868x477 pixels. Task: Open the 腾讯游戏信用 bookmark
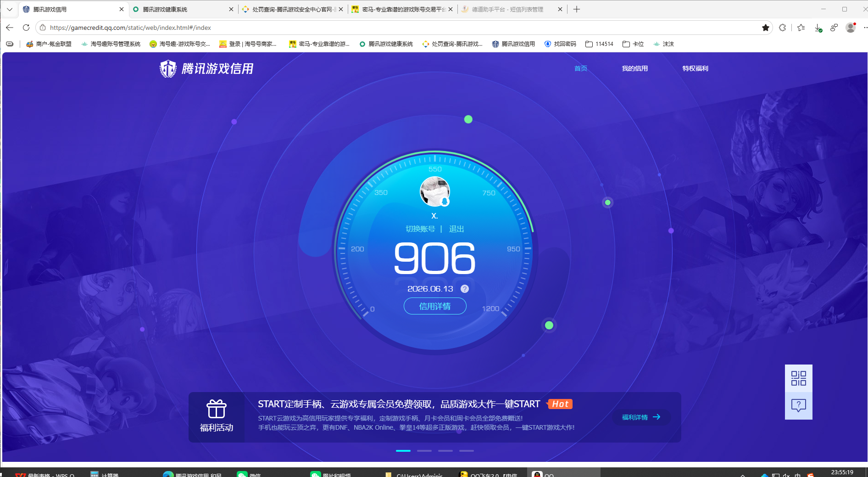(x=513, y=44)
